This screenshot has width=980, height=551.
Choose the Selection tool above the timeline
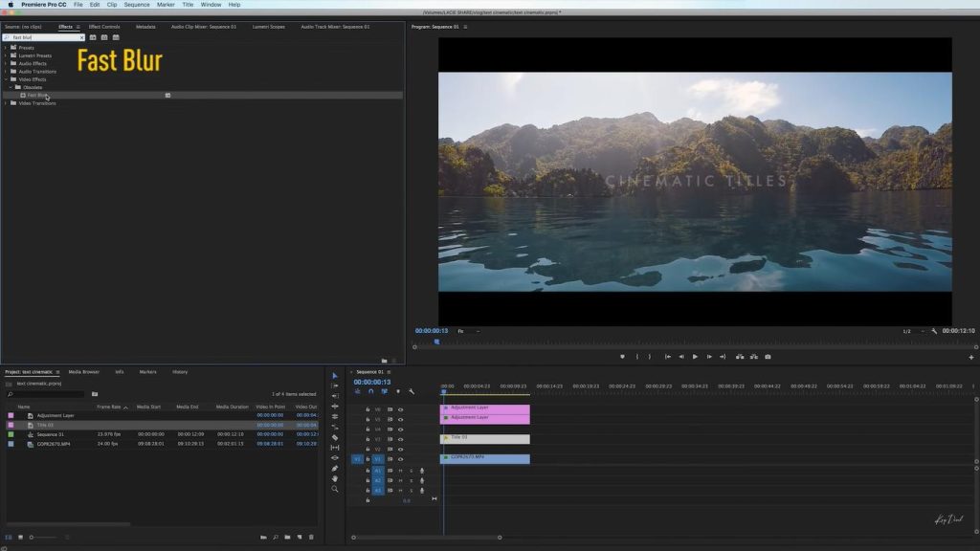(335, 375)
